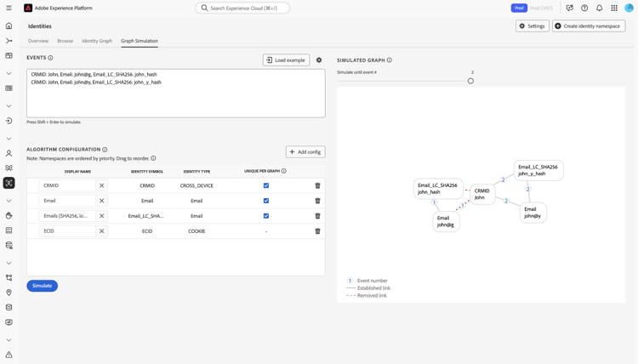Delete the ECID config row

pyautogui.click(x=318, y=231)
